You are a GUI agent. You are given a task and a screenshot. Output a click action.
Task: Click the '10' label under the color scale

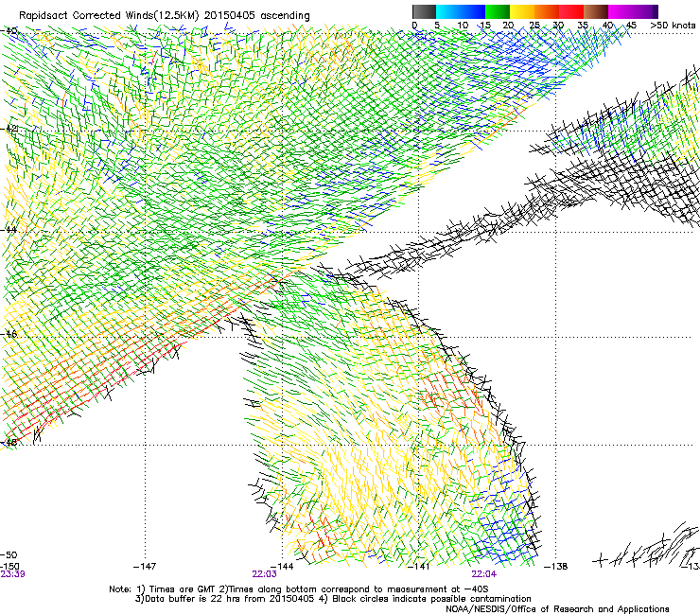[x=463, y=25]
